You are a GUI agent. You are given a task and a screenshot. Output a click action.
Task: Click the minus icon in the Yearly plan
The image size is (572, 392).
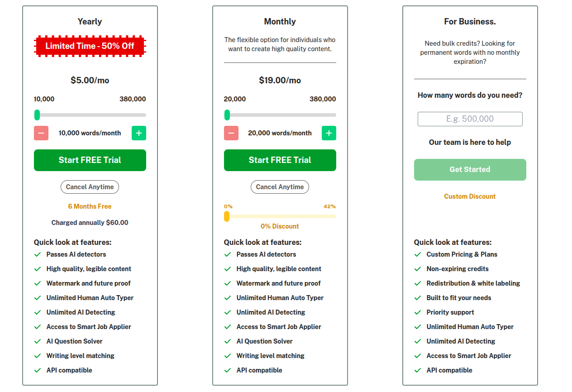[41, 133]
